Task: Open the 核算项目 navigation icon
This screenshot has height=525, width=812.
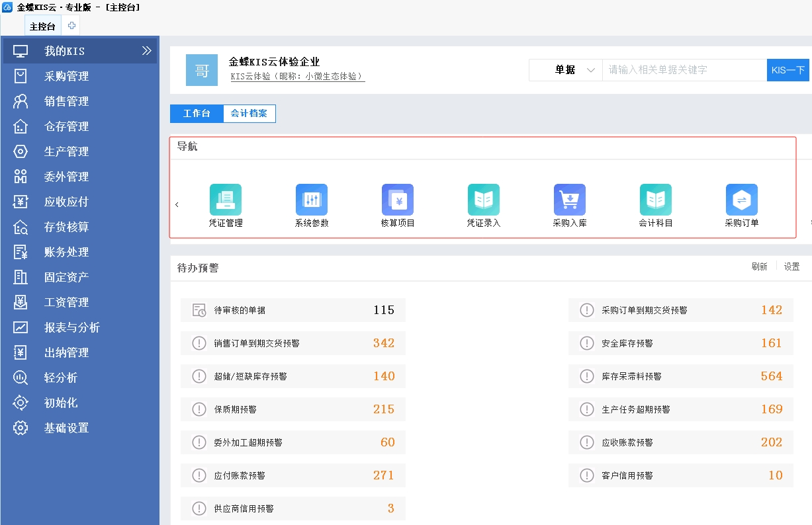Action: [398, 200]
